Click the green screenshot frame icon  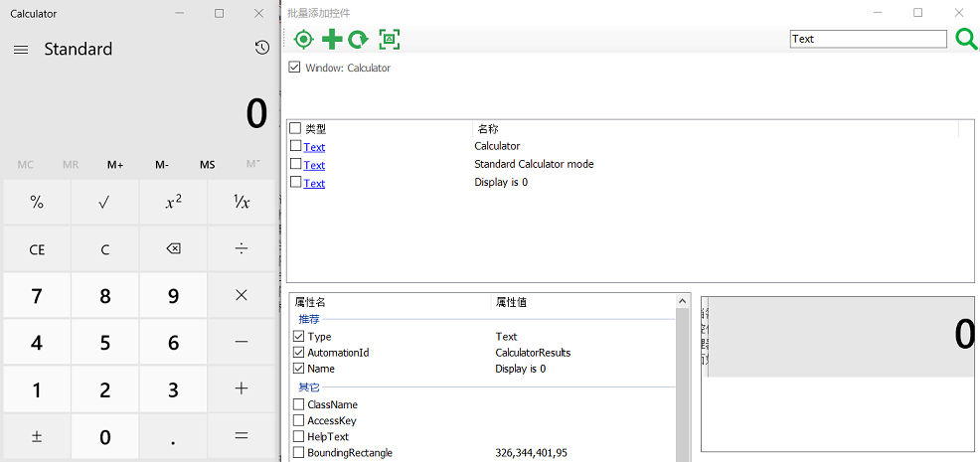389,40
